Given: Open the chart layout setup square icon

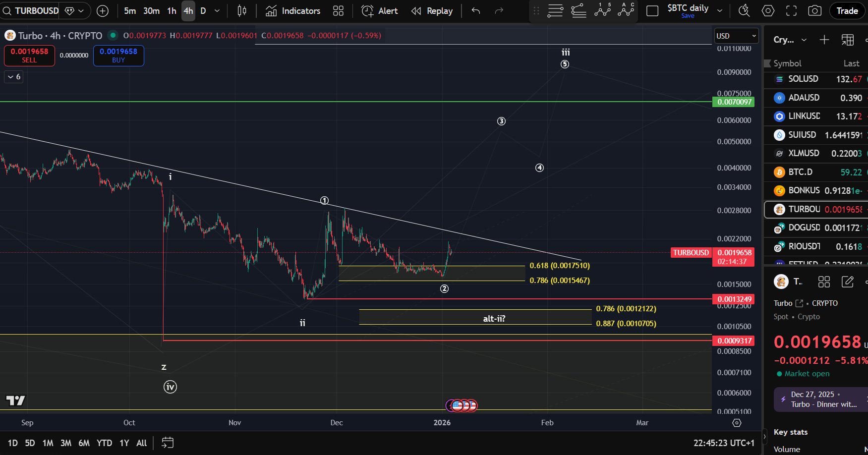Looking at the screenshot, I should pyautogui.click(x=652, y=11).
